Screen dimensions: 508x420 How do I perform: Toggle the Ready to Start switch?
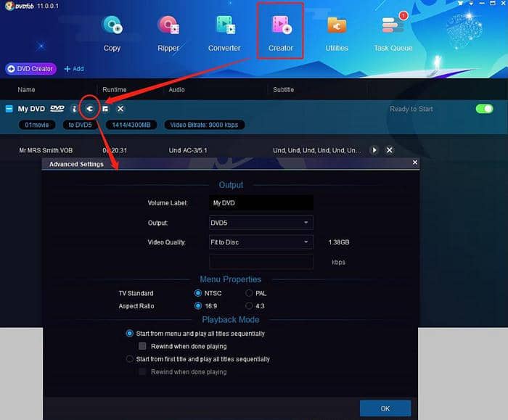pos(484,109)
